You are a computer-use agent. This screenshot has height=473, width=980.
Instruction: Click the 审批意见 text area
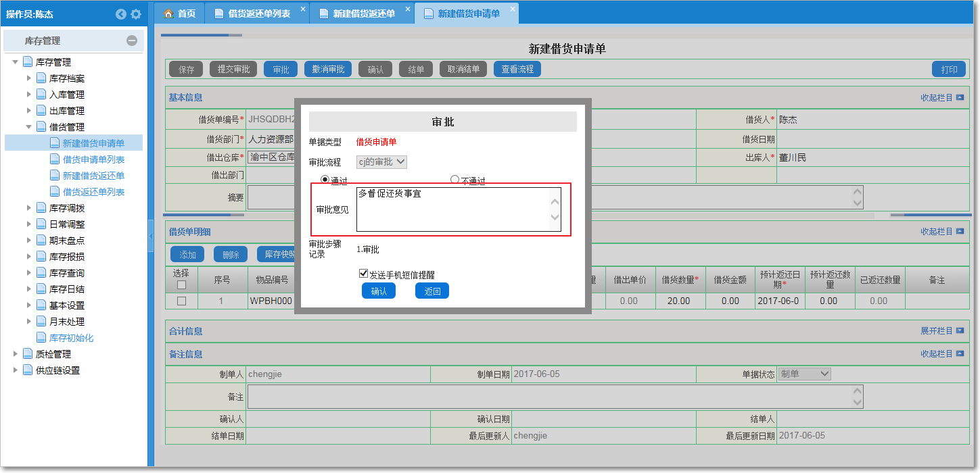(x=453, y=209)
